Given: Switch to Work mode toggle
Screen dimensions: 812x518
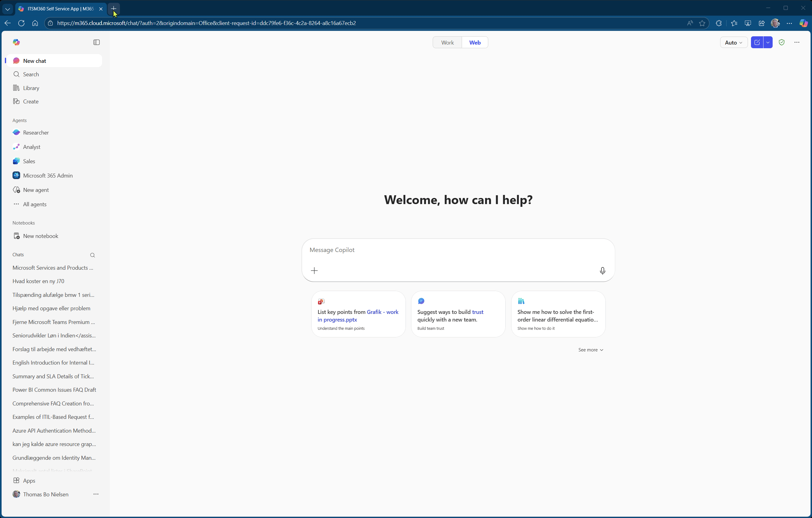Looking at the screenshot, I should (x=447, y=42).
